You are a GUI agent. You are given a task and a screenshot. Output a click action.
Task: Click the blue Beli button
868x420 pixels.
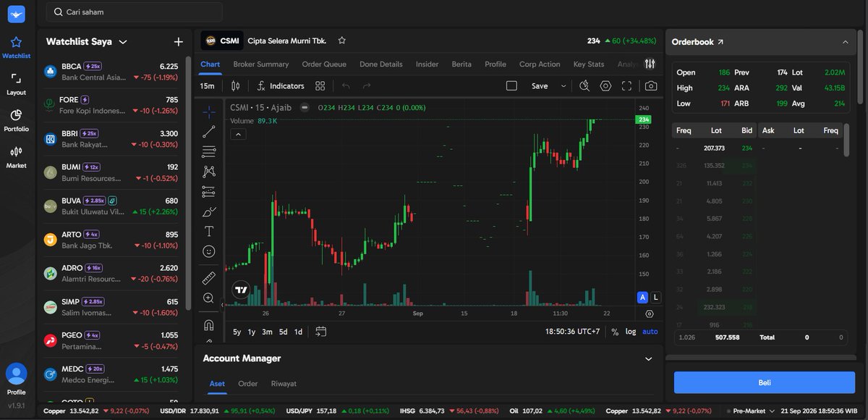click(x=764, y=382)
